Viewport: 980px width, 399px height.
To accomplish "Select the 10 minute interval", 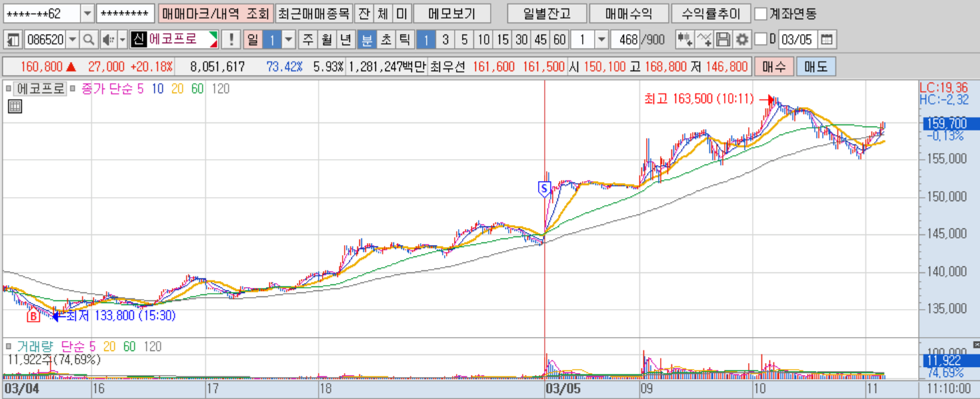I will pyautogui.click(x=484, y=40).
